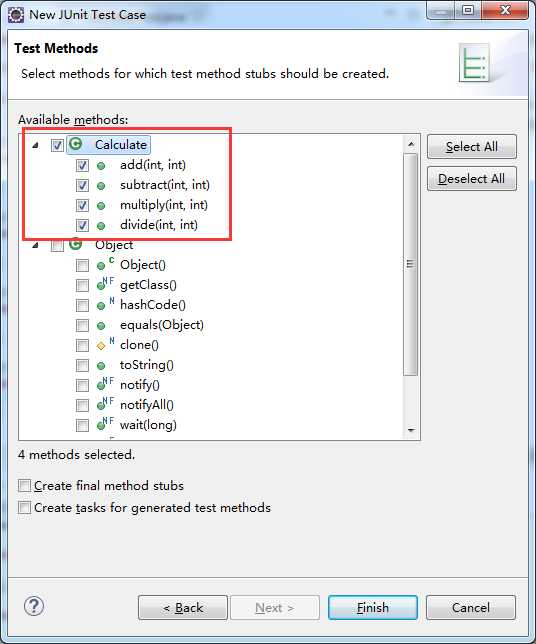The image size is (536, 644).
Task: Check the hashCode() checkbox
Action: (82, 305)
